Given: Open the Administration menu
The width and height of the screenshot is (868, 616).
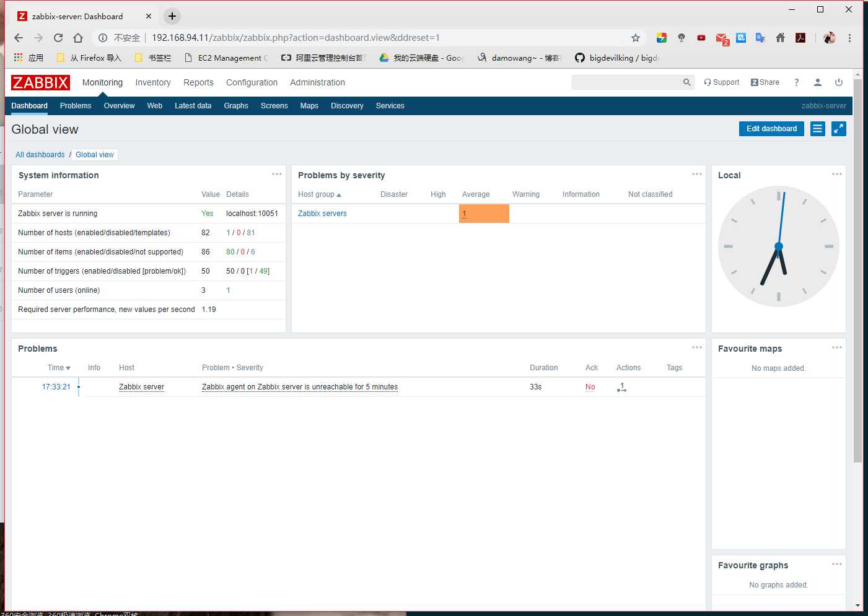Looking at the screenshot, I should (317, 82).
